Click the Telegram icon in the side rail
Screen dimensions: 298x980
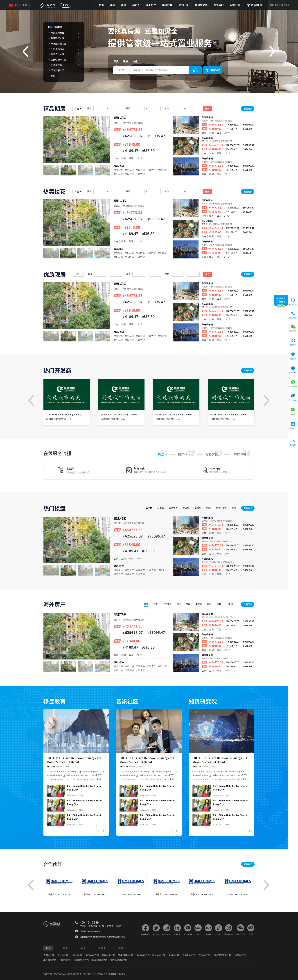click(x=293, y=396)
